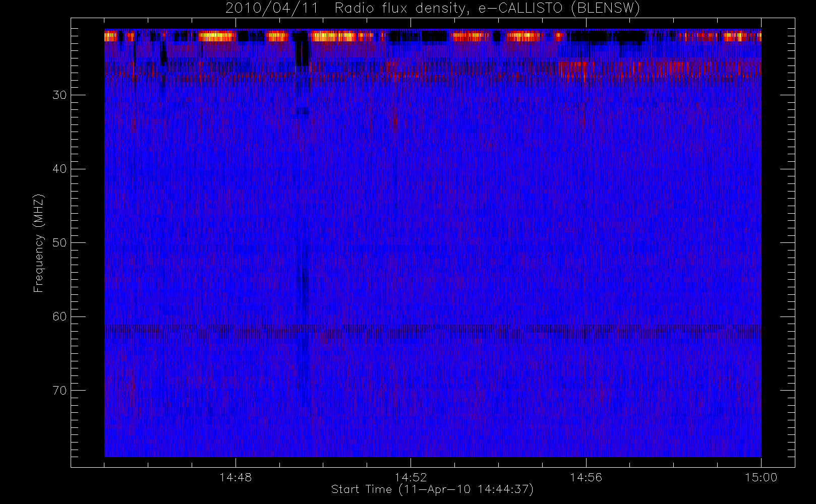Click the 14:56 time tick label
The image size is (816, 504).
tap(586, 477)
